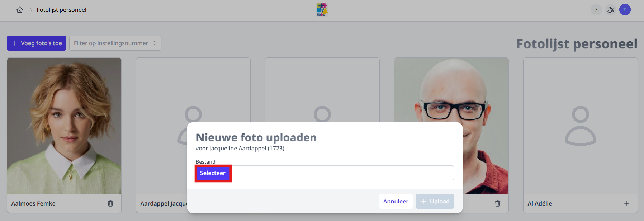Open the T profile avatar menu
The width and height of the screenshot is (644, 221).
point(625,10)
